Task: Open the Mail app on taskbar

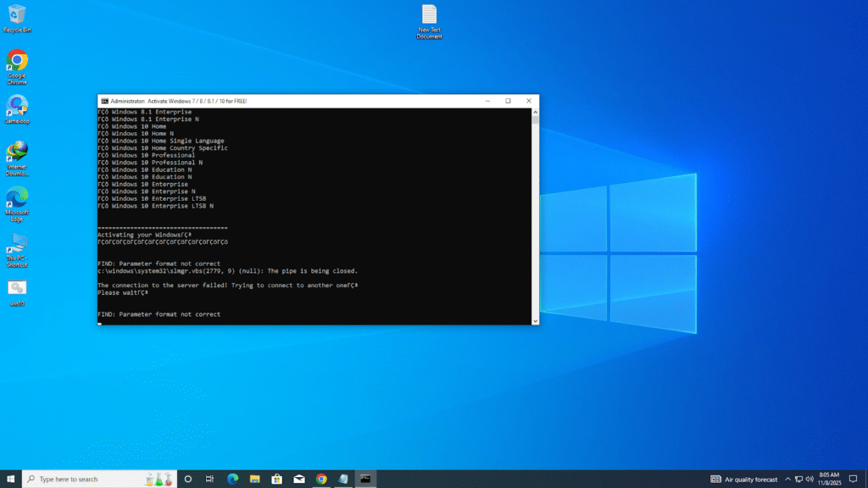Action: [299, 479]
